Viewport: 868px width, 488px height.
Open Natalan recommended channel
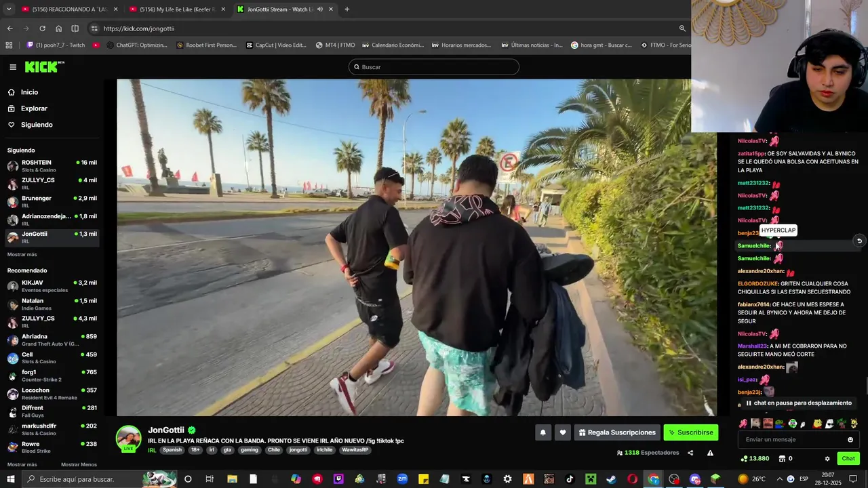click(x=52, y=304)
